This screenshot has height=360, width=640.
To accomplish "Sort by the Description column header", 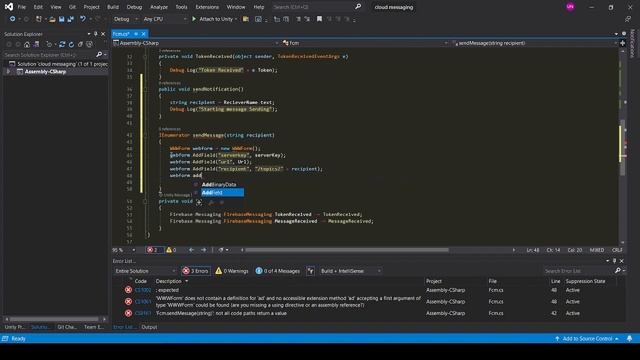I will 168,281.
